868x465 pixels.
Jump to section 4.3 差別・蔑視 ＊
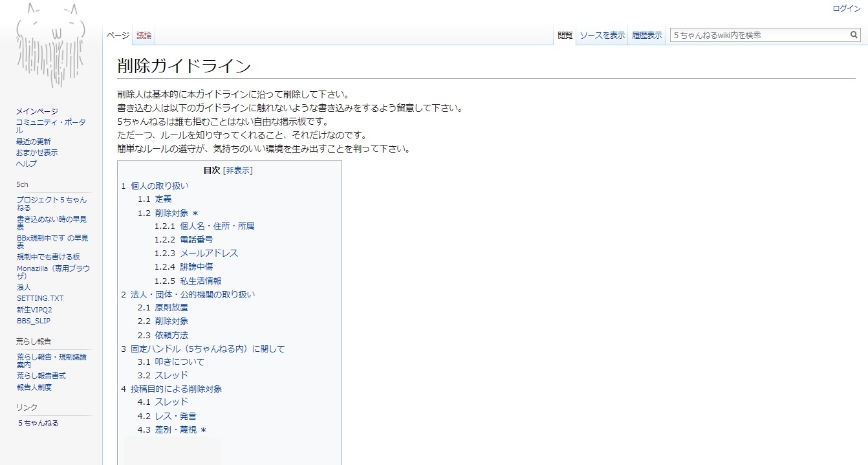coord(172,430)
